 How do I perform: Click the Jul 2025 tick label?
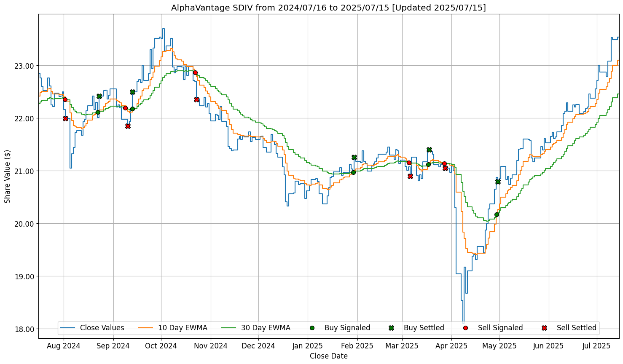pos(596,346)
